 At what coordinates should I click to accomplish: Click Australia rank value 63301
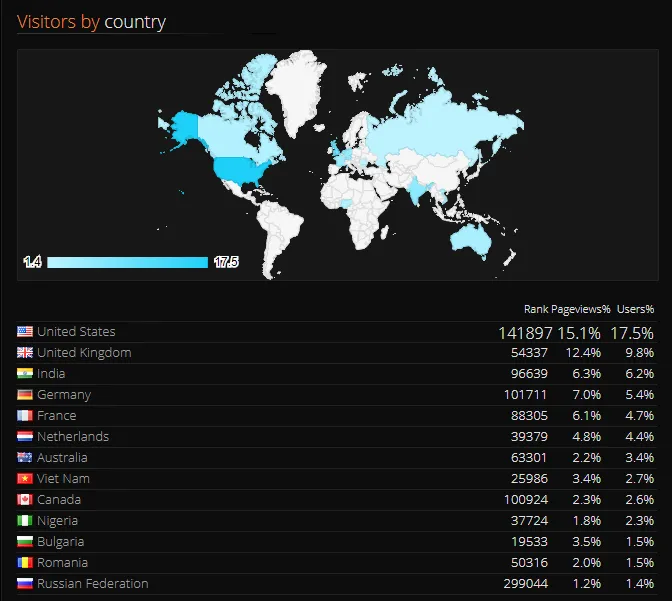click(529, 458)
